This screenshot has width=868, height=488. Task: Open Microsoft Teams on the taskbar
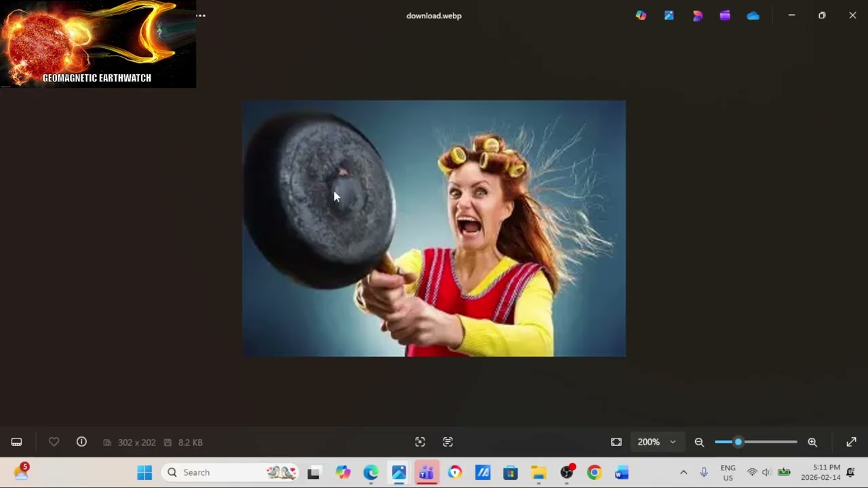pos(427,472)
